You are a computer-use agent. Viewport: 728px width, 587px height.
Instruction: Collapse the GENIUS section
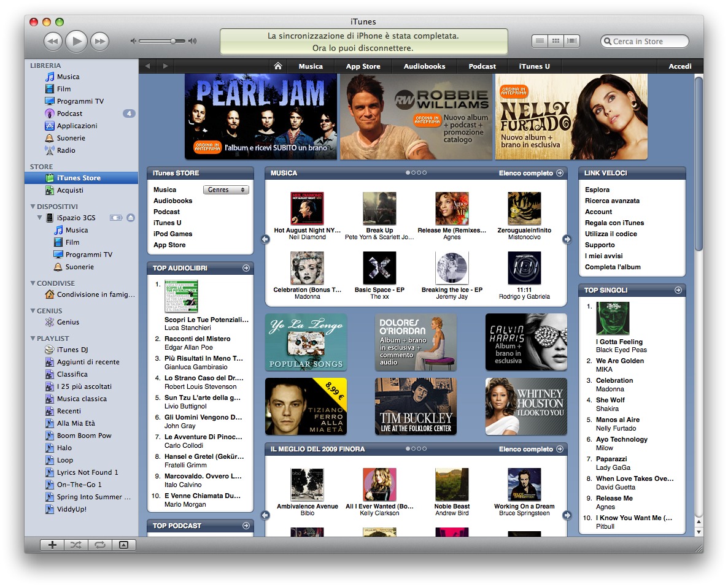[33, 311]
